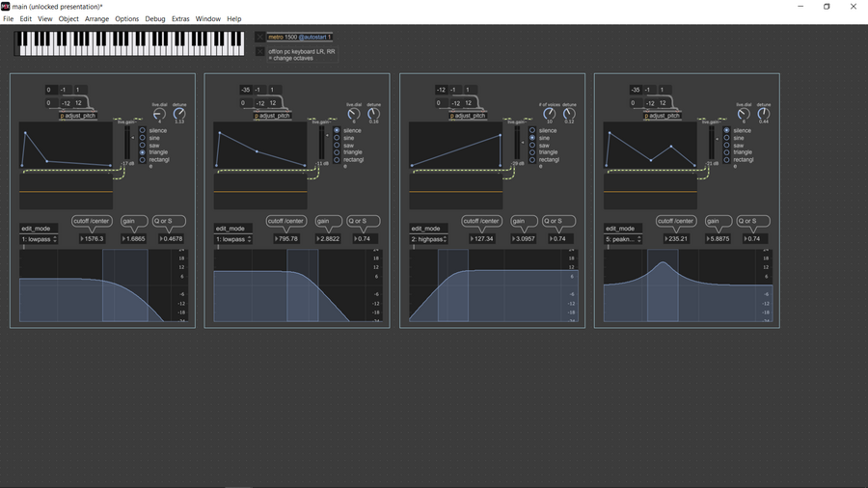
Task: Click live.gain slider reading -21 dB
Action: click(x=712, y=143)
